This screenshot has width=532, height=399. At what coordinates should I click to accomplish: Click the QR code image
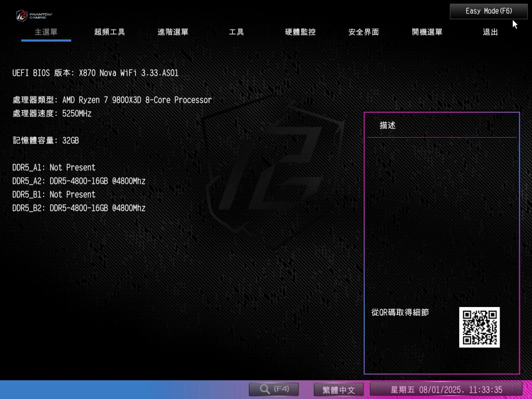pyautogui.click(x=479, y=327)
